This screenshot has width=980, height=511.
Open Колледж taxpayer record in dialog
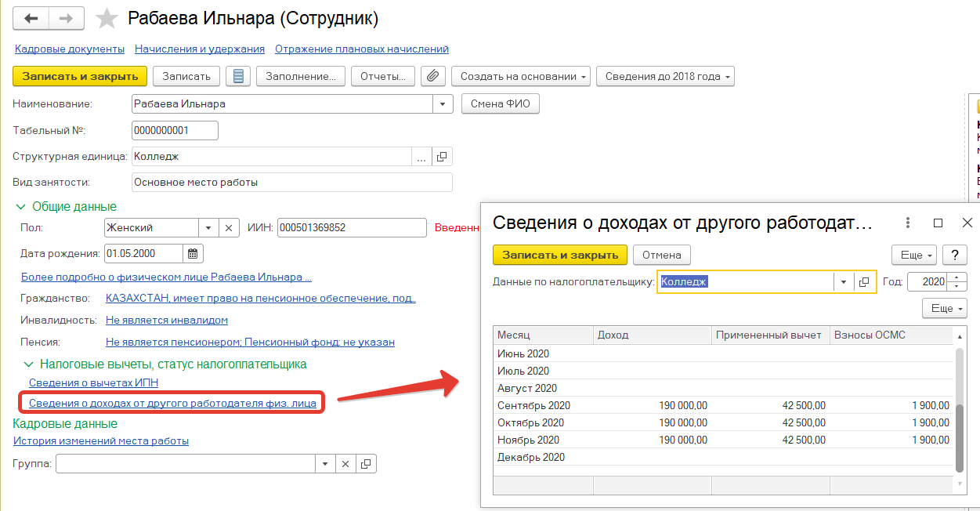click(864, 282)
